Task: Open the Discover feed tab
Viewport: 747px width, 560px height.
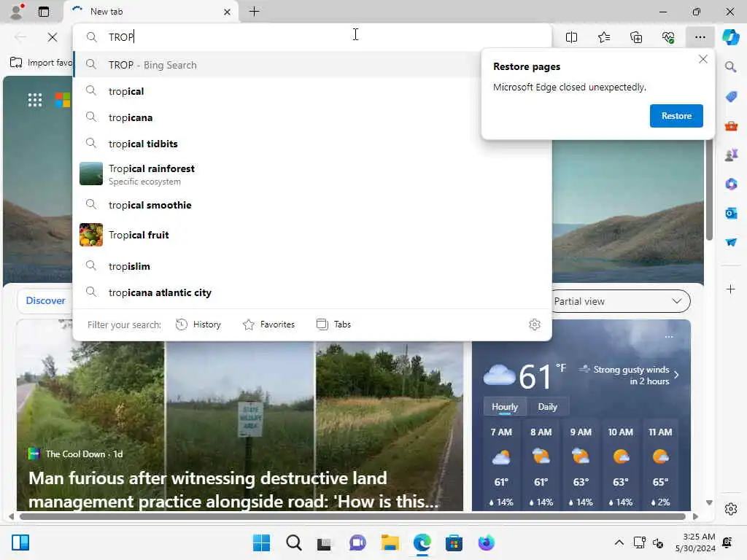Action: 45,300
